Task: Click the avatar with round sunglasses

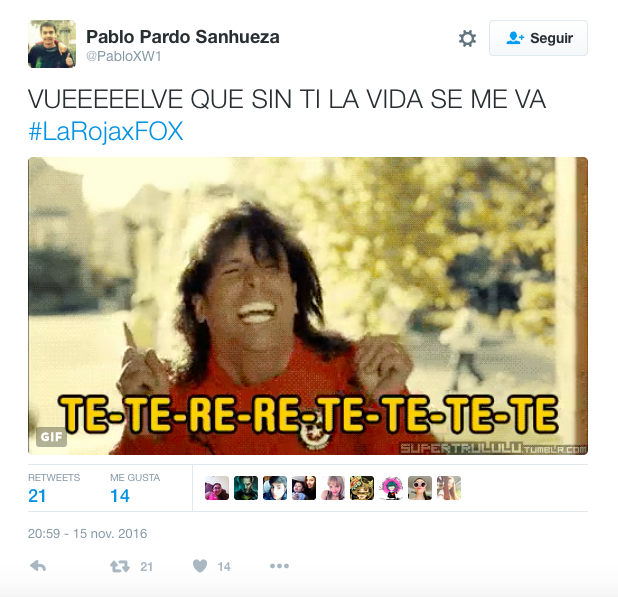Action: [x=420, y=488]
